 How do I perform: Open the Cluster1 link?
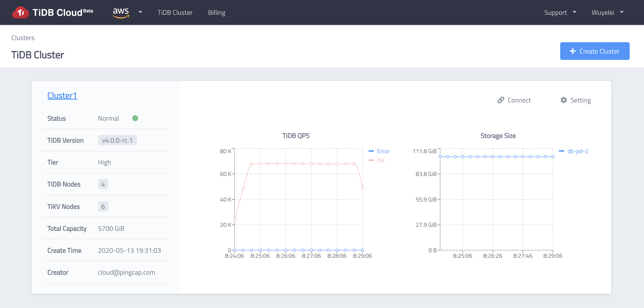[x=62, y=95]
